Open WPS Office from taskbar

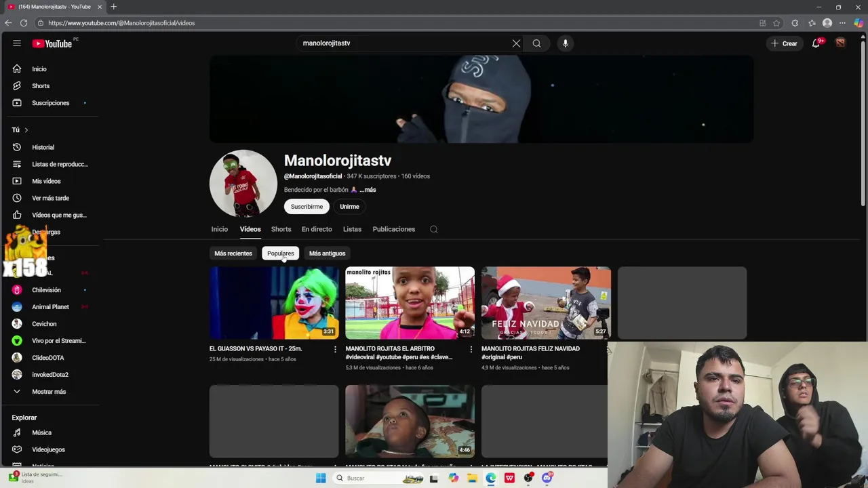509,478
